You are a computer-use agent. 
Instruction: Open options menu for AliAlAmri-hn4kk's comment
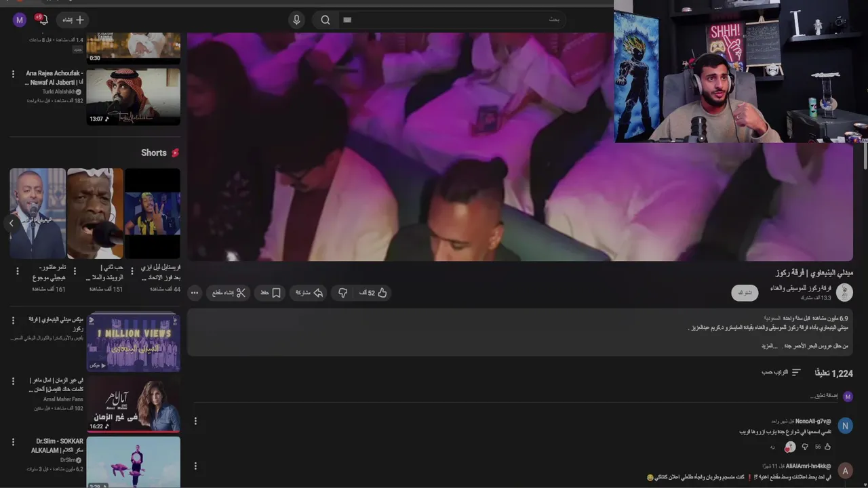coord(195,466)
